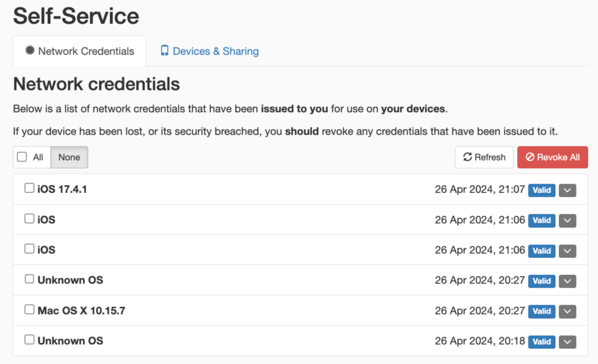Click the Valid badge on Mac OS X row
This screenshot has height=364, width=598.
541,311
